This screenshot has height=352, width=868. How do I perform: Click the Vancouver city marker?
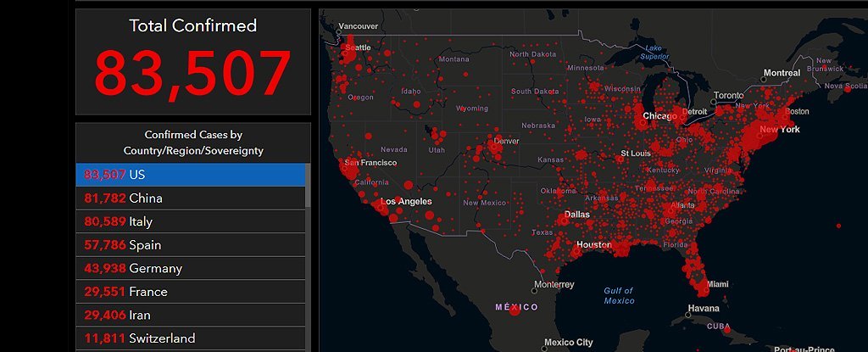341,35
